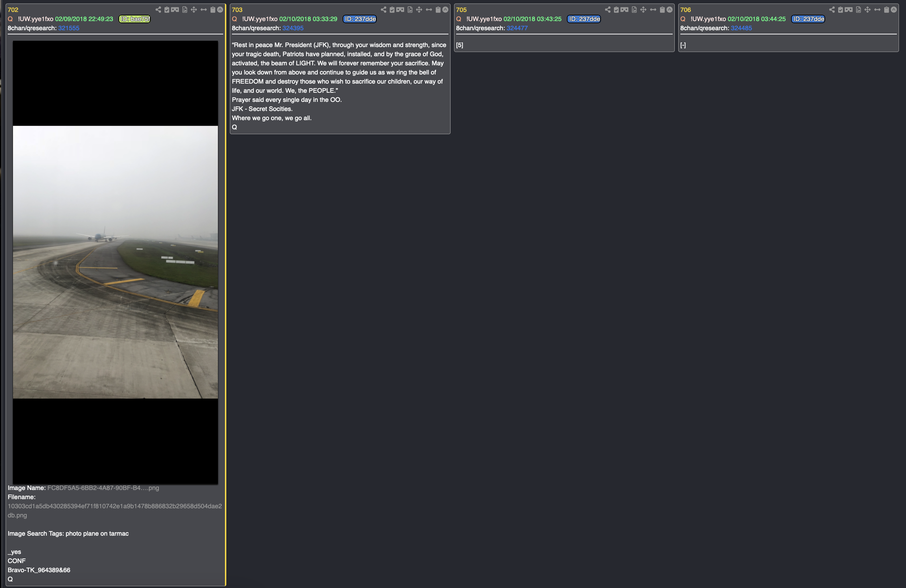Screen dimensions: 906x588
Task: Click the plain clipboard icon on post 705
Action: [x=662, y=9]
